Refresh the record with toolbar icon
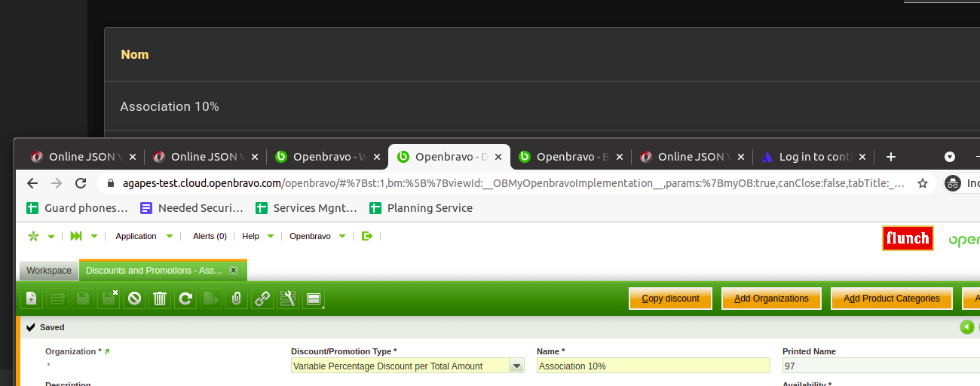 pos(185,299)
